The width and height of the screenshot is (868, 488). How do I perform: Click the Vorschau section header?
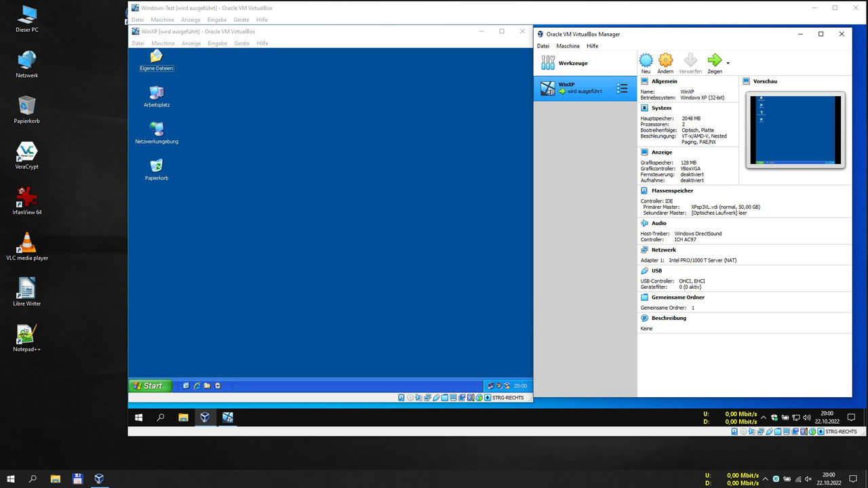tap(765, 81)
